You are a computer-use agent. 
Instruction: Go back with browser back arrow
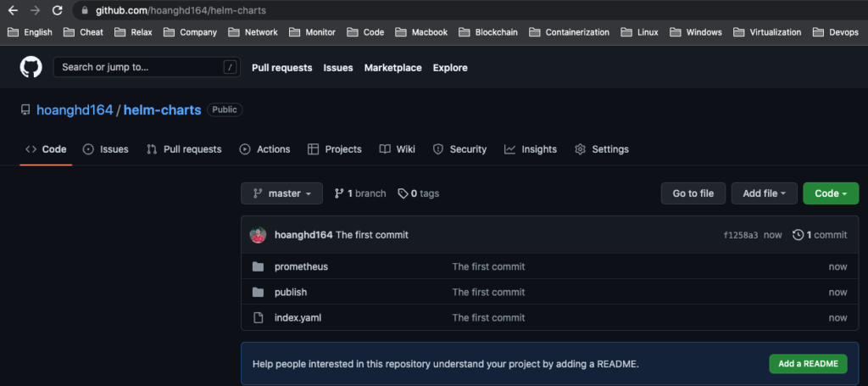[12, 10]
